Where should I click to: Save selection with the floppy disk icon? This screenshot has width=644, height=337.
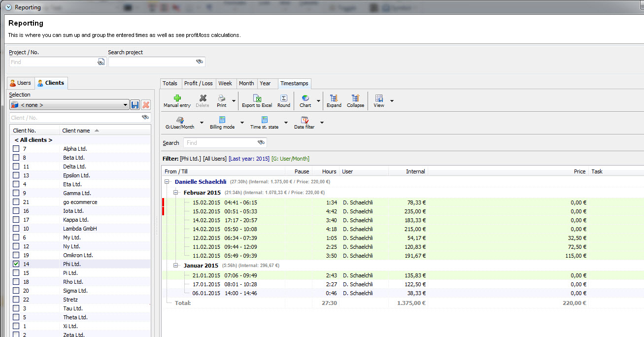135,105
